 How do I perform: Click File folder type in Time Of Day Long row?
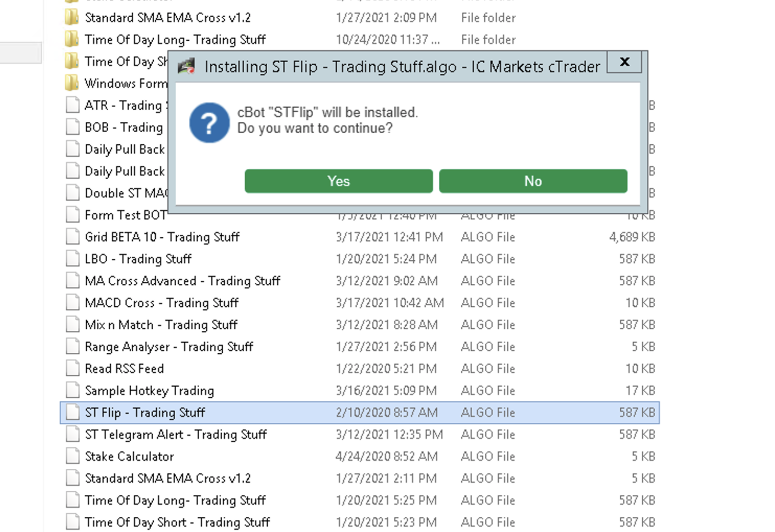[488, 40]
